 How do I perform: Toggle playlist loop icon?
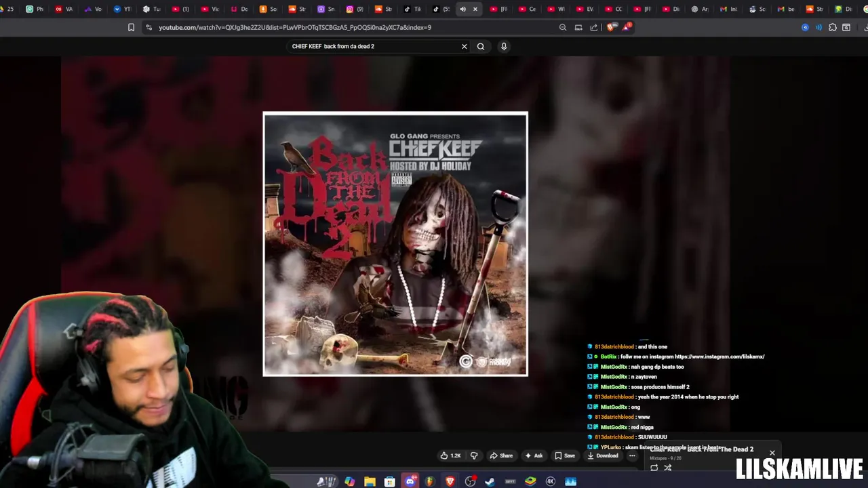click(x=654, y=468)
